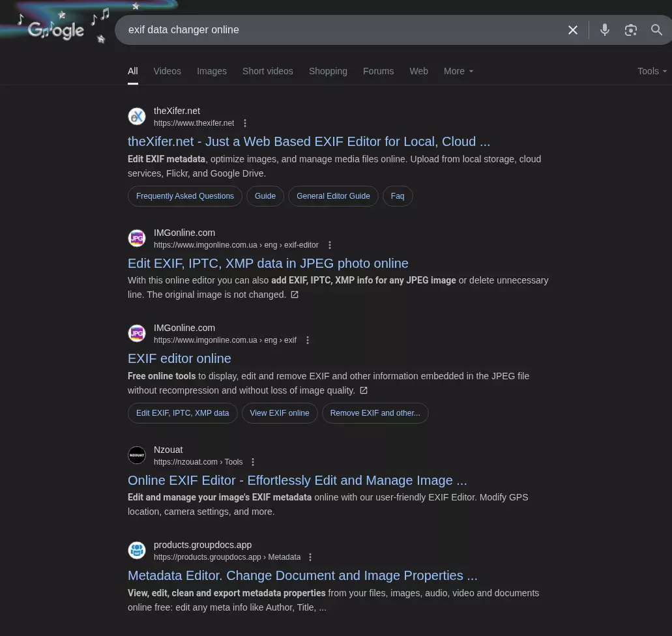Switch to the Web tab
Viewport: 672px width, 636px height.
[x=418, y=71]
